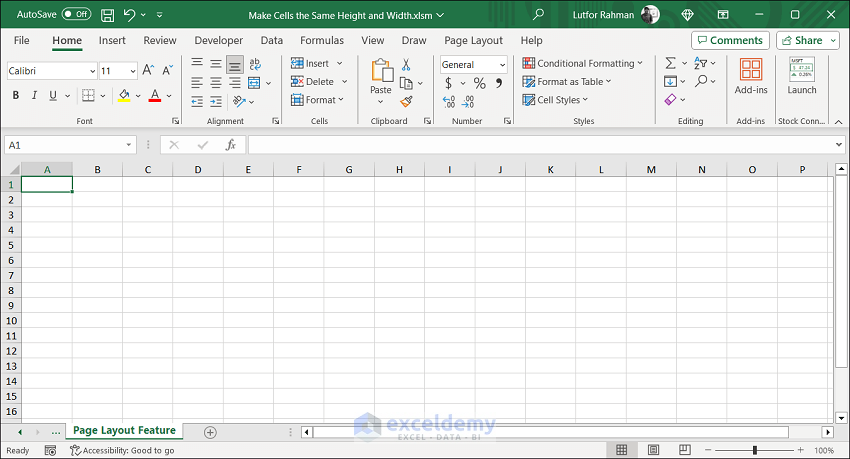The width and height of the screenshot is (850, 459).
Task: Apply red font color swatch
Action: pyautogui.click(x=155, y=96)
